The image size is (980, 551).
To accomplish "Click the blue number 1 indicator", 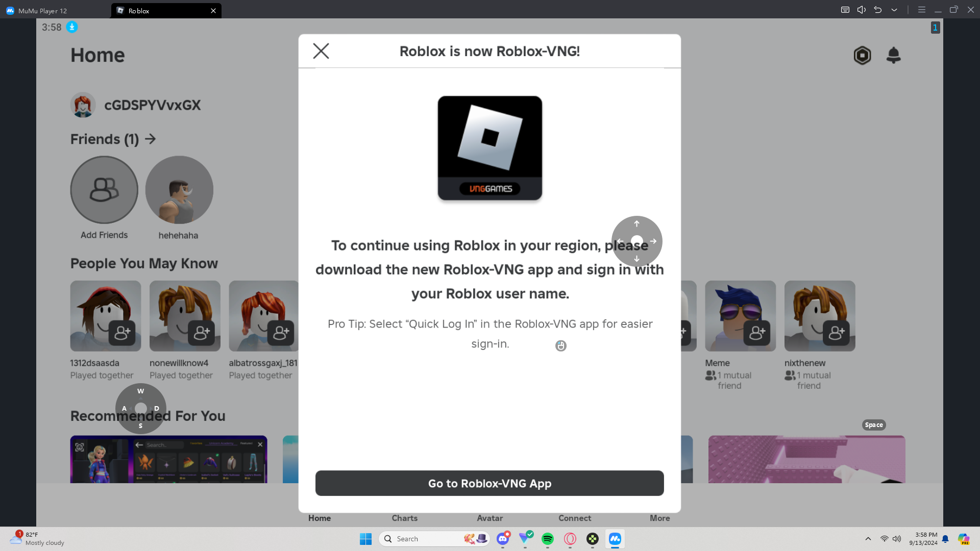I will [x=935, y=28].
